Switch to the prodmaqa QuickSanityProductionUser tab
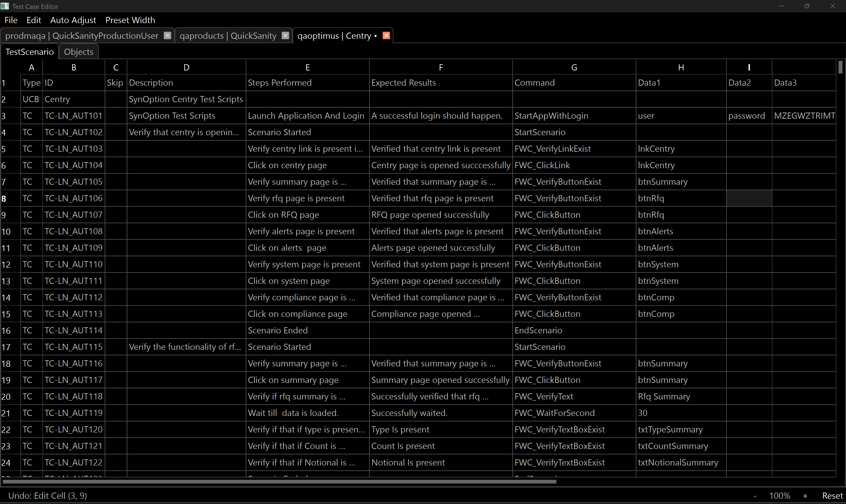This screenshot has width=846, height=504. pyautogui.click(x=82, y=36)
